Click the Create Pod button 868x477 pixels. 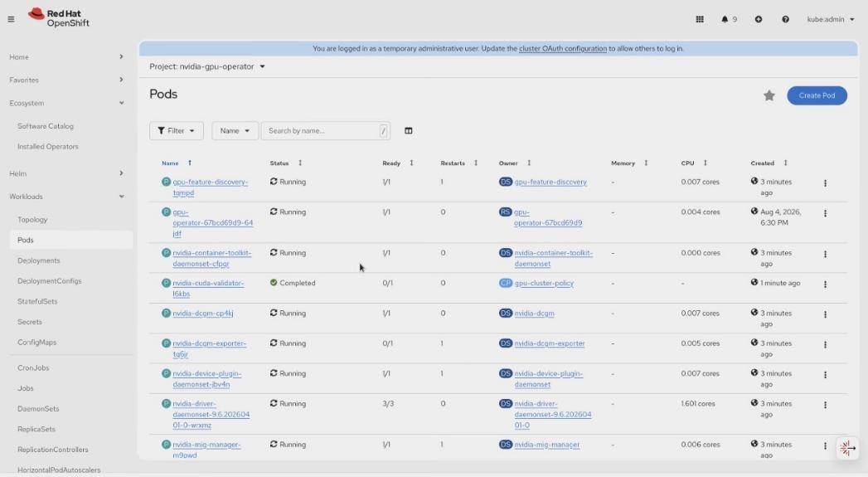coord(817,95)
